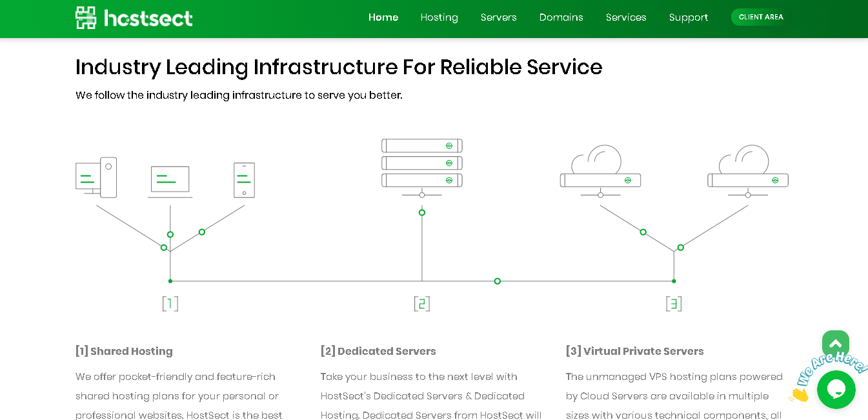
Task: Click 'shared hosting plans for your personal' line
Action: [177, 396]
